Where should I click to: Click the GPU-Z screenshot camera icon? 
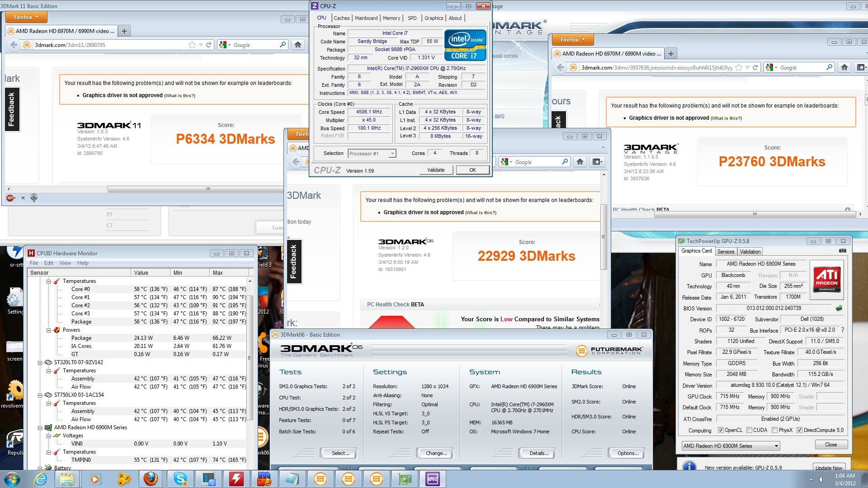[843, 251]
